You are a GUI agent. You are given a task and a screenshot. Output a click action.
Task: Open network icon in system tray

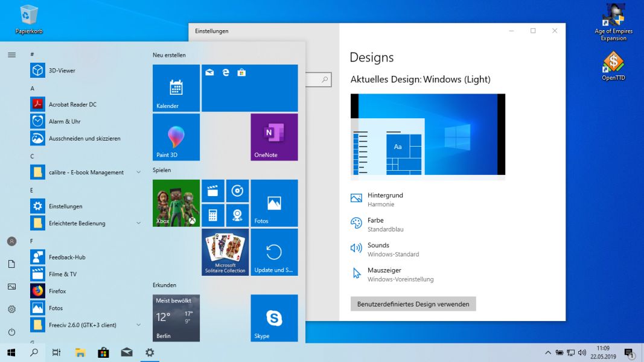[x=570, y=352]
